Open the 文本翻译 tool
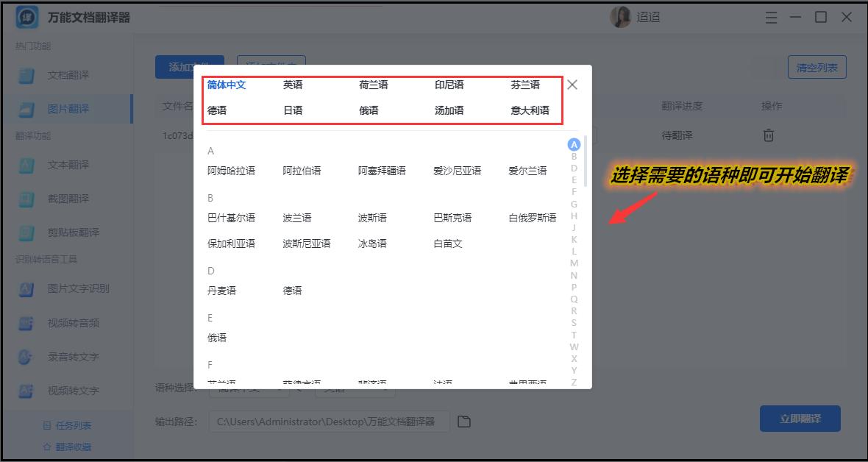 coord(68,166)
